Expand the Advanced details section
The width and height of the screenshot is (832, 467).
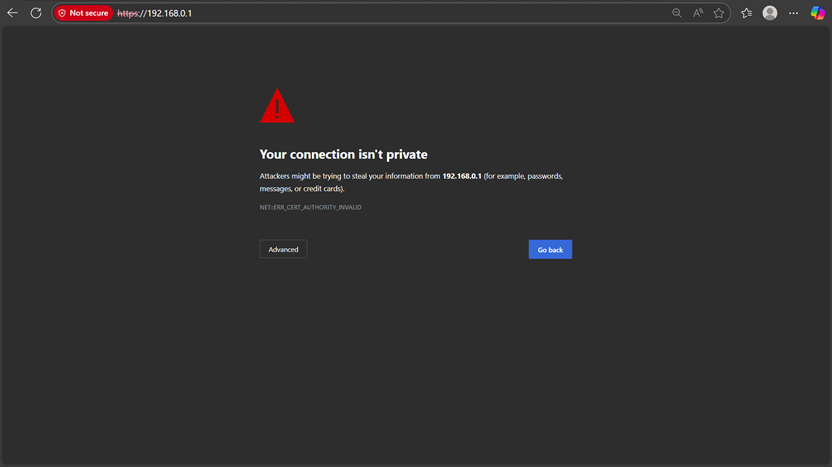pyautogui.click(x=283, y=249)
